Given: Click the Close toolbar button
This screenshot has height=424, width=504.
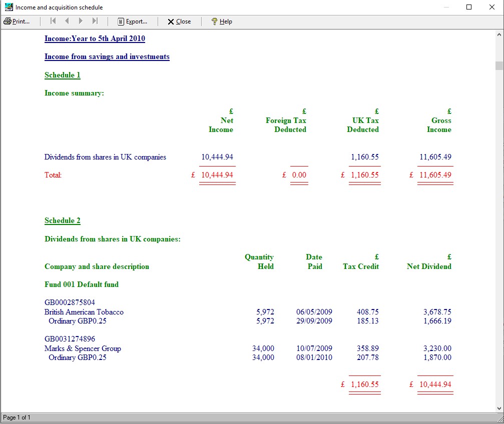Looking at the screenshot, I should pyautogui.click(x=179, y=21).
